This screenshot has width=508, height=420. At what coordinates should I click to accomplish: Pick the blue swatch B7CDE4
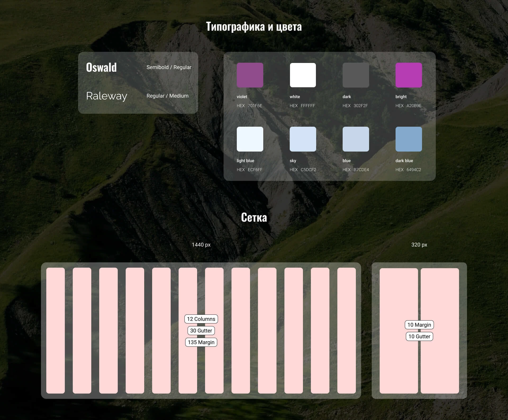tap(356, 139)
